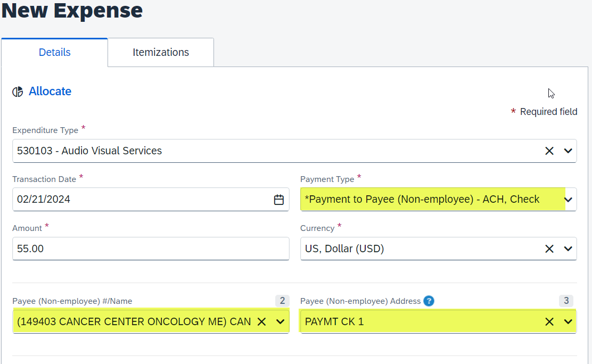Image resolution: width=592 pixels, height=364 pixels.
Task: Clear the Expenditure Type selection with the X
Action: pyautogui.click(x=549, y=151)
